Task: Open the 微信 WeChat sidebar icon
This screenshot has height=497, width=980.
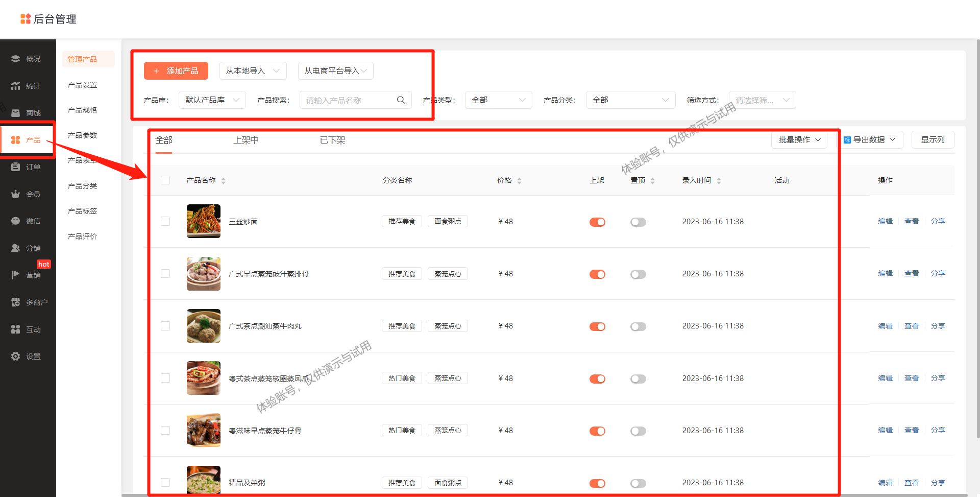Action: [x=16, y=221]
